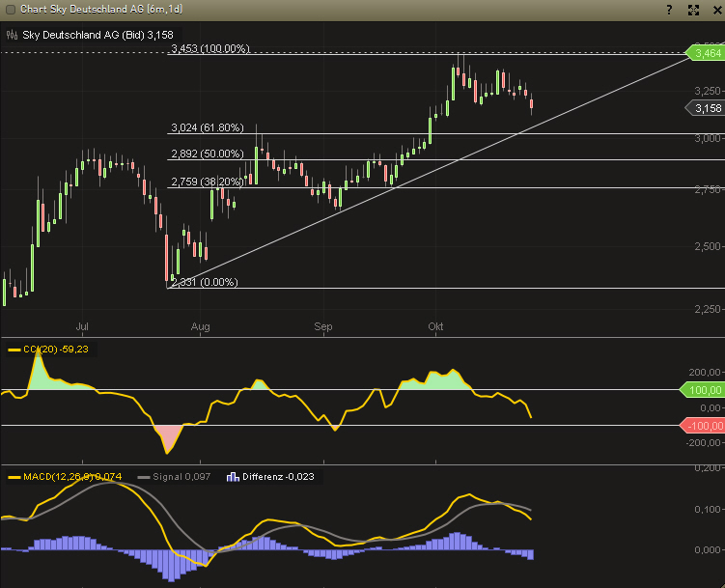The image size is (725, 588).
Task: Open the help question mark icon
Action: pyautogui.click(x=669, y=10)
